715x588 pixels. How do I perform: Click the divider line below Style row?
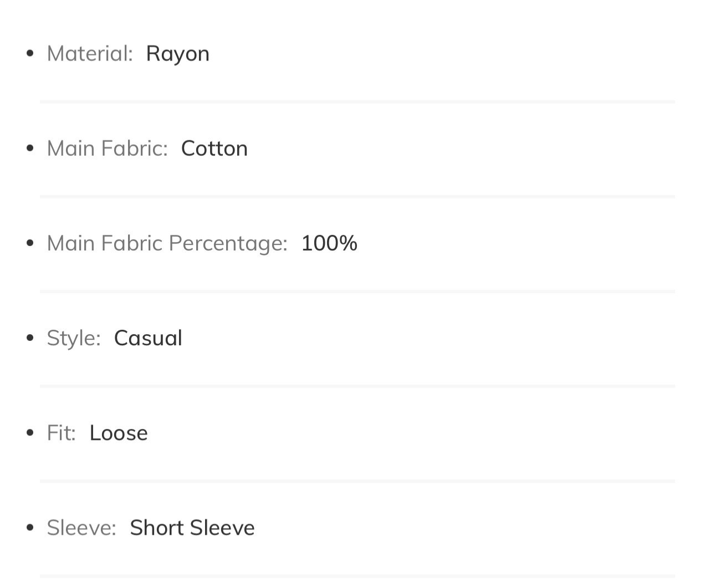(357, 386)
